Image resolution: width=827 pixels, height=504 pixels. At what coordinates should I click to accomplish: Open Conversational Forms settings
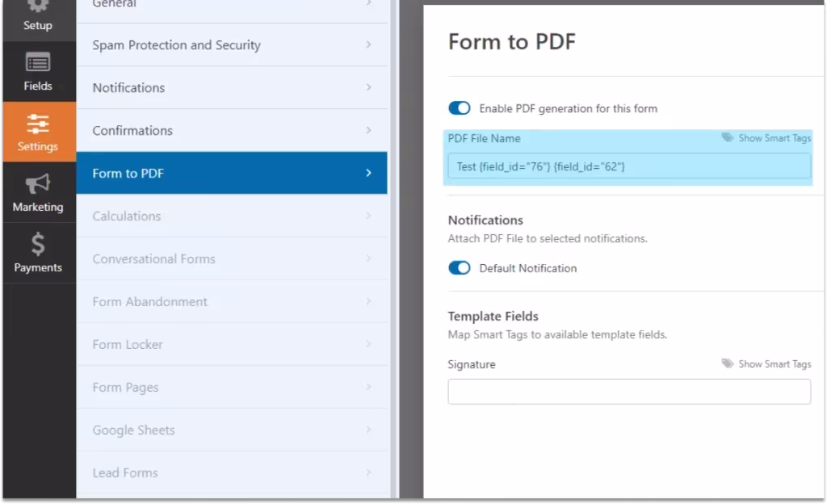pyautogui.click(x=231, y=259)
